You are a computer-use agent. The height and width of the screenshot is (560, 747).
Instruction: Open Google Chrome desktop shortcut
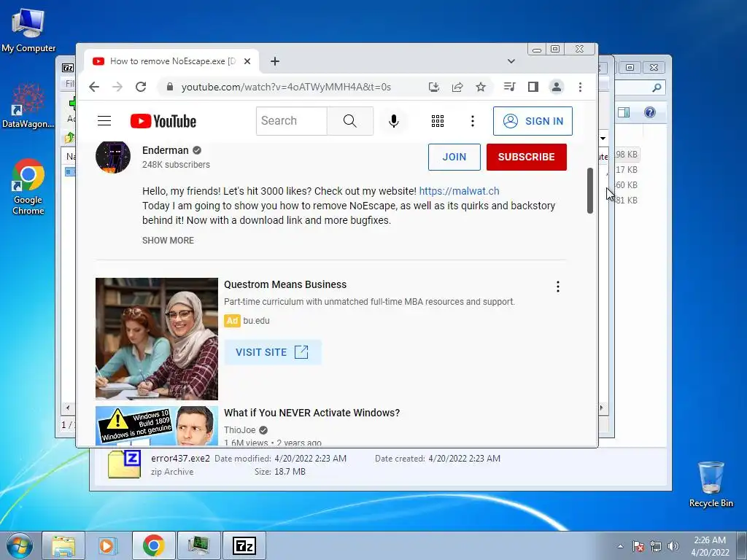(28, 187)
